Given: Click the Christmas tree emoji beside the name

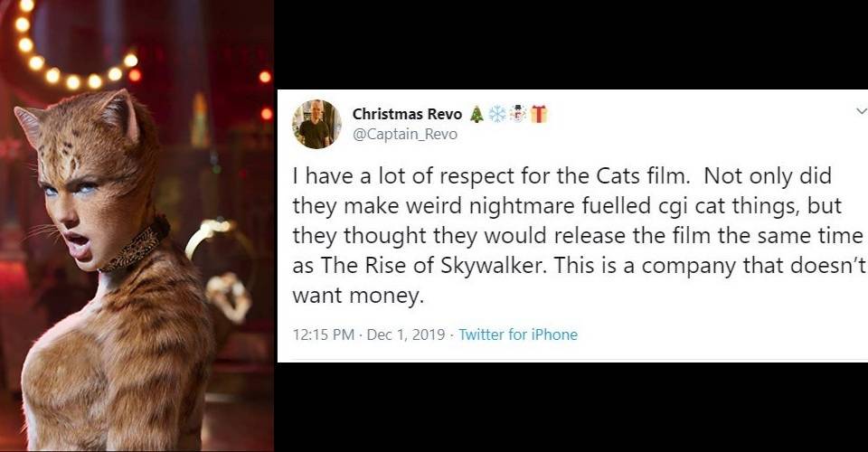Looking at the screenshot, I should pos(476,114).
